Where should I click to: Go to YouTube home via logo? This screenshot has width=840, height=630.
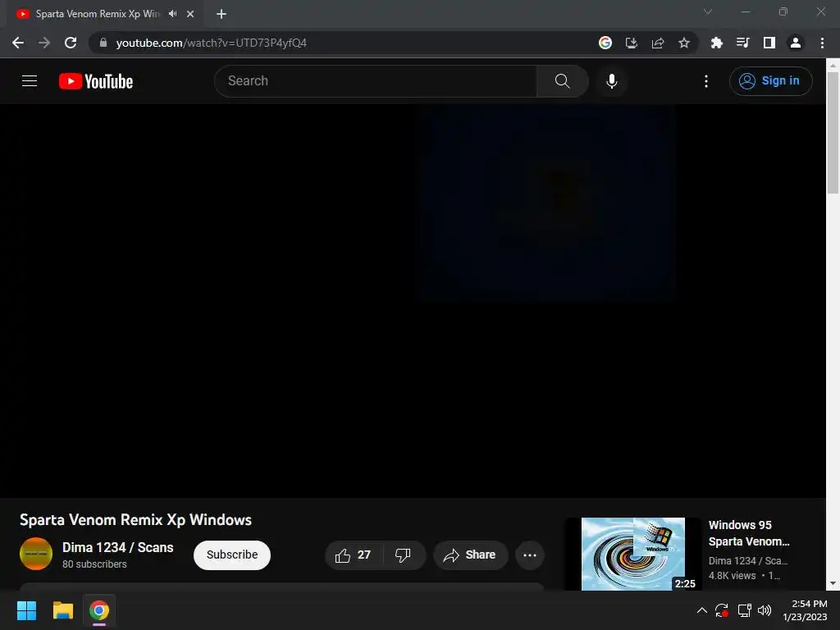(x=96, y=81)
